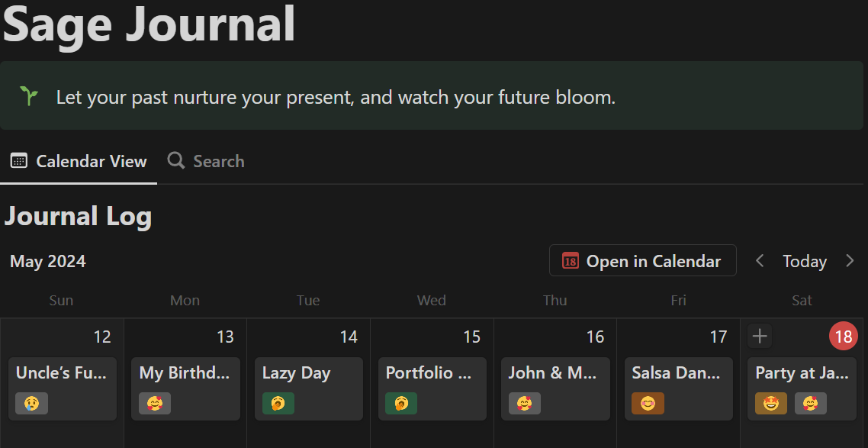Screen dimensions: 868x448
Task: Select the highlighted date 18
Action: click(x=844, y=337)
